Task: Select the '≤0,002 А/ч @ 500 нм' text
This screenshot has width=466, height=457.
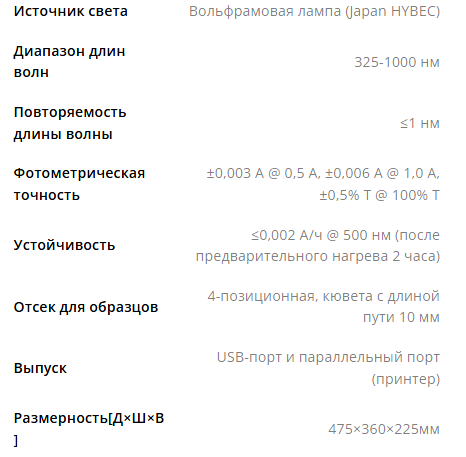Action: (321, 235)
